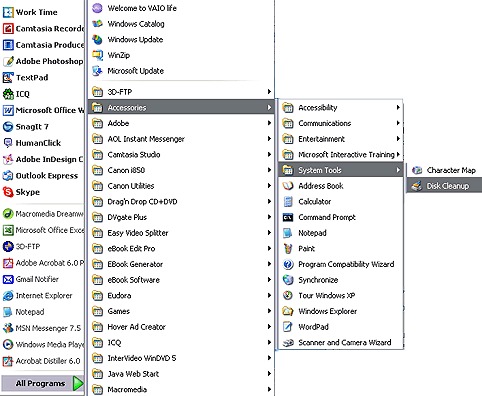Open the Macromedia program folder
Image resolution: width=482 pixels, height=396 pixels.
[x=181, y=389]
